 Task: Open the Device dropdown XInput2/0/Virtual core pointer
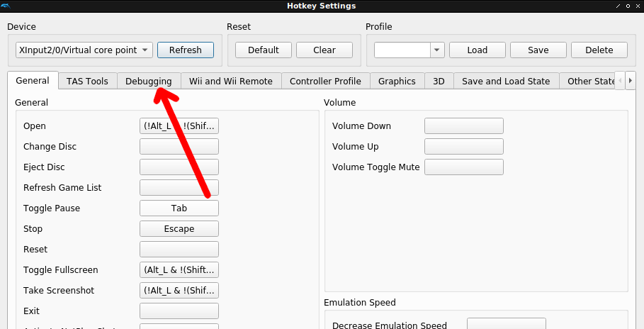click(84, 50)
